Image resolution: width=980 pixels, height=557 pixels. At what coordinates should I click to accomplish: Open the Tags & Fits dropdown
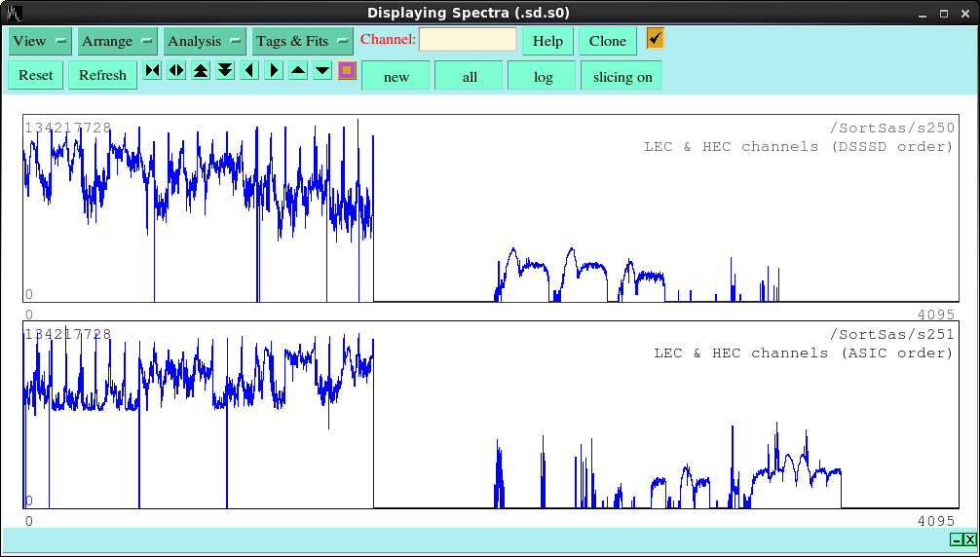coord(302,41)
